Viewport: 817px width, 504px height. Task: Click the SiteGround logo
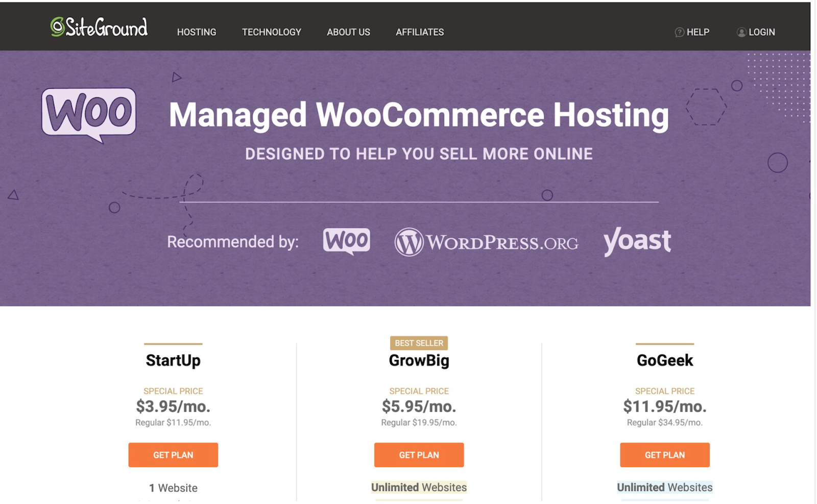point(99,27)
